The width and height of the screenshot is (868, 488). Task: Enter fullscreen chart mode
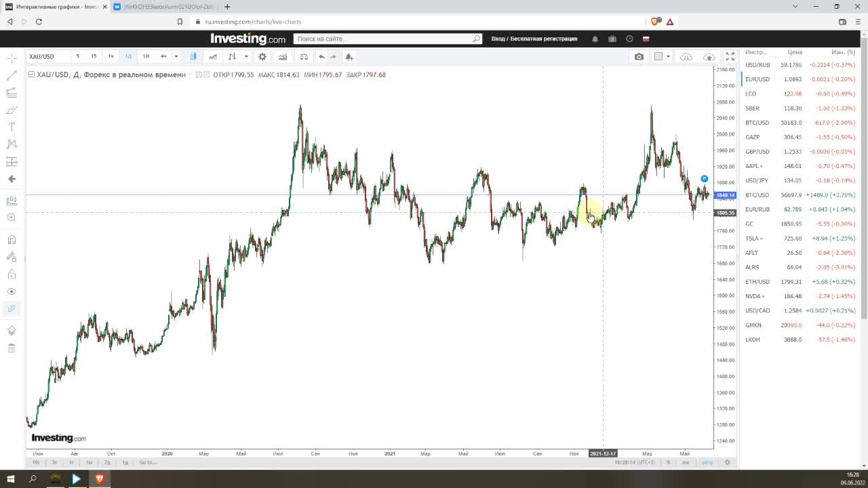[730, 56]
